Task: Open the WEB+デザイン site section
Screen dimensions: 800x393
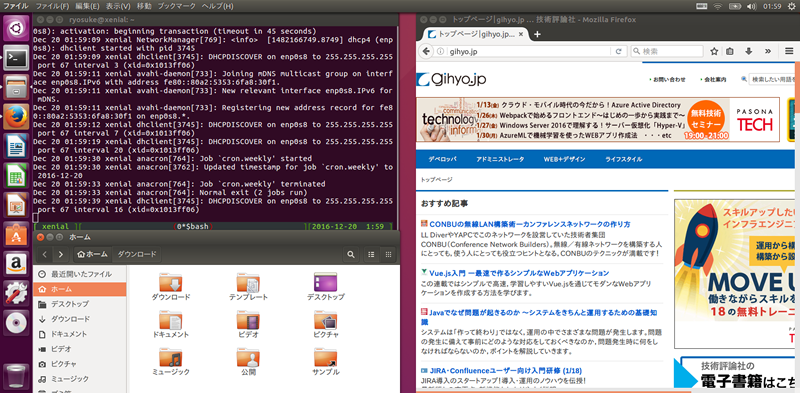Action: click(x=564, y=159)
